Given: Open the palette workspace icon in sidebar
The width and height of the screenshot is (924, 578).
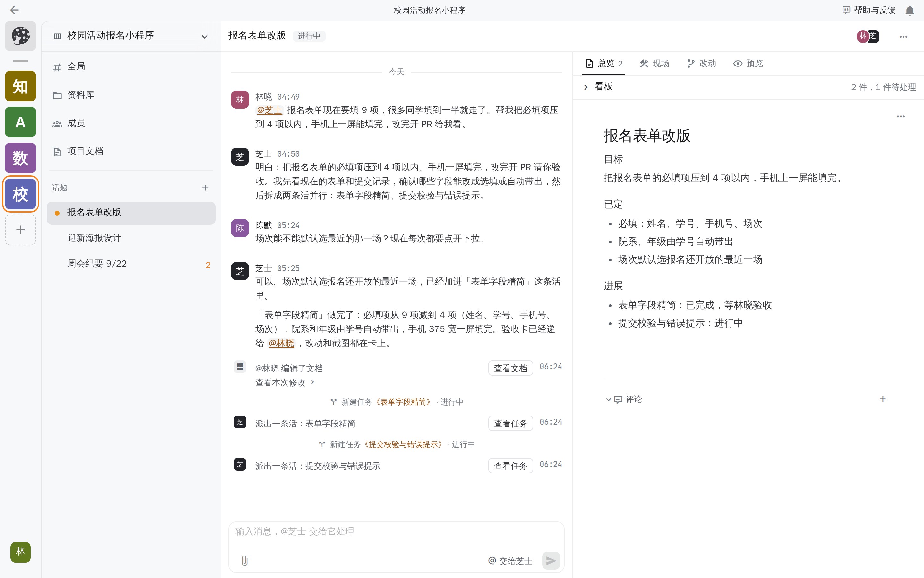Looking at the screenshot, I should click(21, 36).
